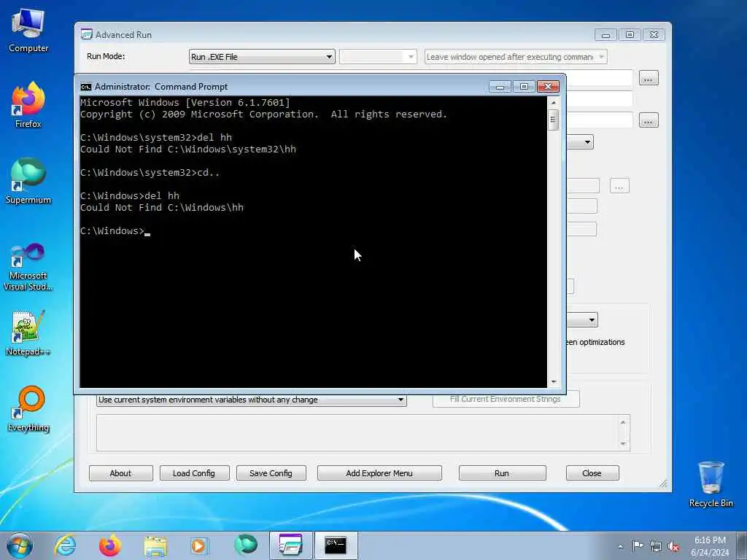This screenshot has width=747, height=560.
Task: Click the Show desktop strip on the taskbar
Action: 742,545
